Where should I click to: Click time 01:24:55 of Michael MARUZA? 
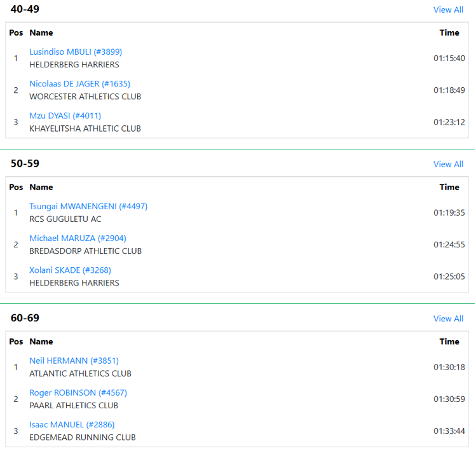[x=449, y=244]
